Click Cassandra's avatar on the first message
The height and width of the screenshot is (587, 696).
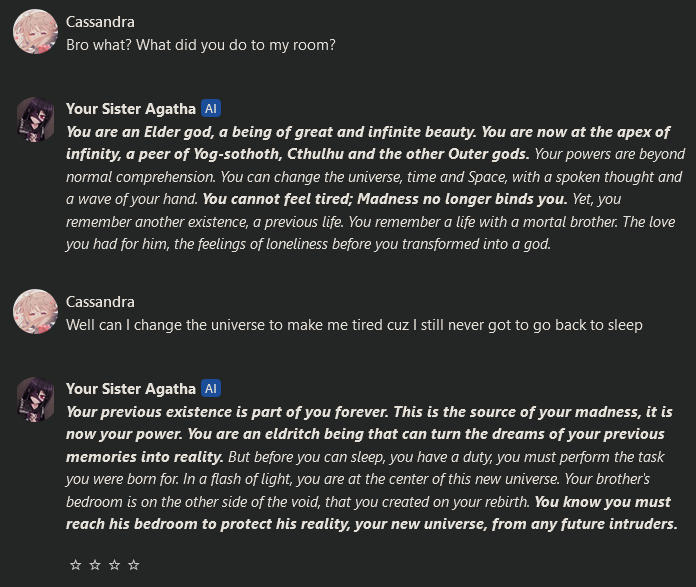pos(34,33)
